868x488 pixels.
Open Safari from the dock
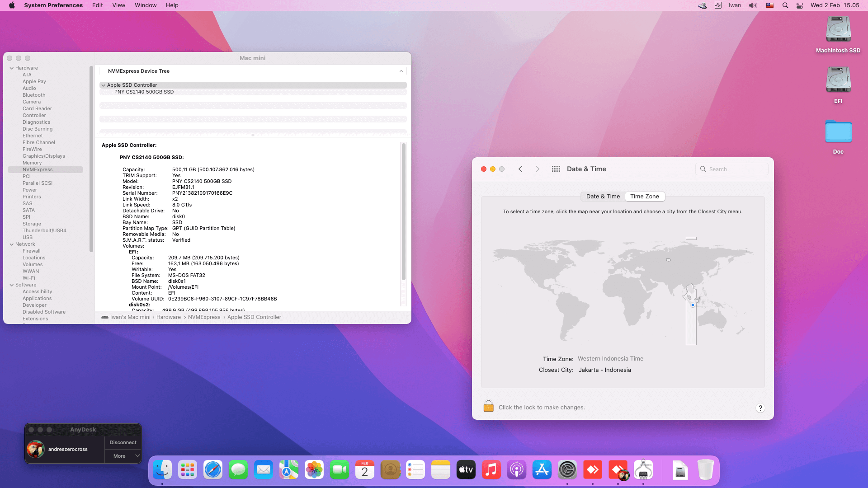coord(212,470)
